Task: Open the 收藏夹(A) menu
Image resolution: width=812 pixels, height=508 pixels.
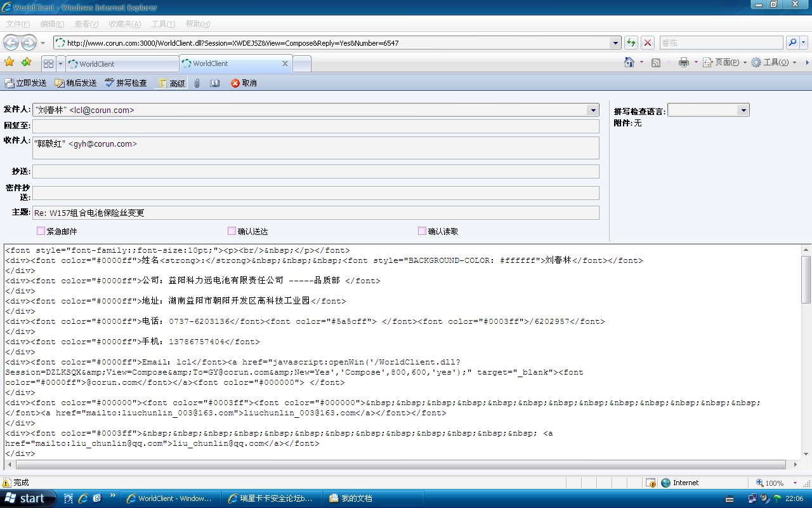Action: coord(124,24)
